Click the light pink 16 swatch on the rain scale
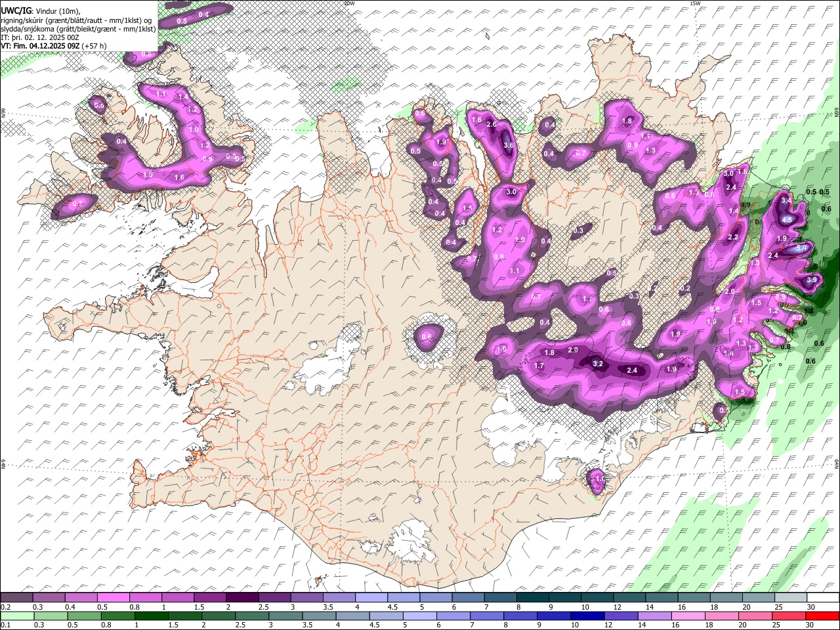The width and height of the screenshot is (840, 630). (x=688, y=616)
